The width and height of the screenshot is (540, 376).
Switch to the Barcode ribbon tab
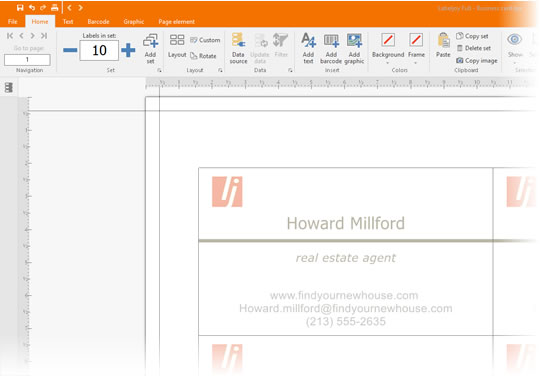click(98, 22)
